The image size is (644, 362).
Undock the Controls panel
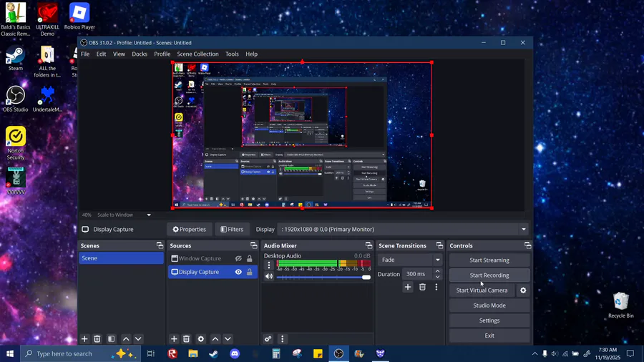click(x=528, y=245)
